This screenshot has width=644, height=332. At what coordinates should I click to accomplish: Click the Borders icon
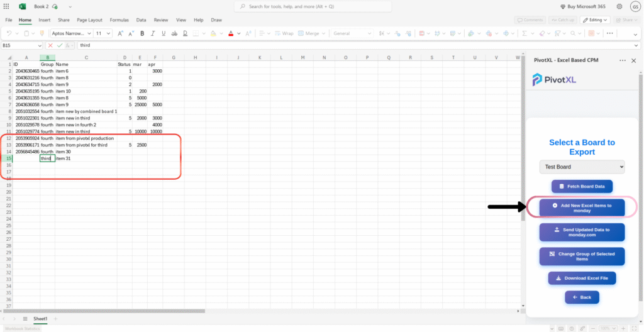click(x=196, y=33)
